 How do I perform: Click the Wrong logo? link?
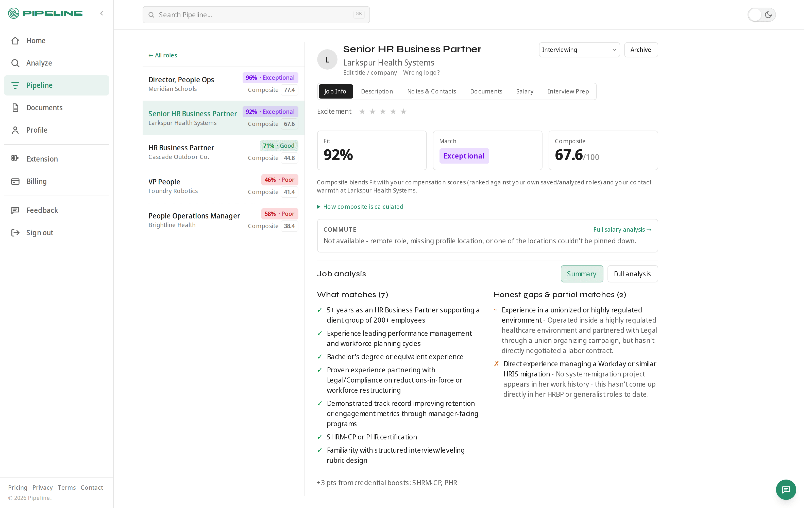pyautogui.click(x=421, y=73)
